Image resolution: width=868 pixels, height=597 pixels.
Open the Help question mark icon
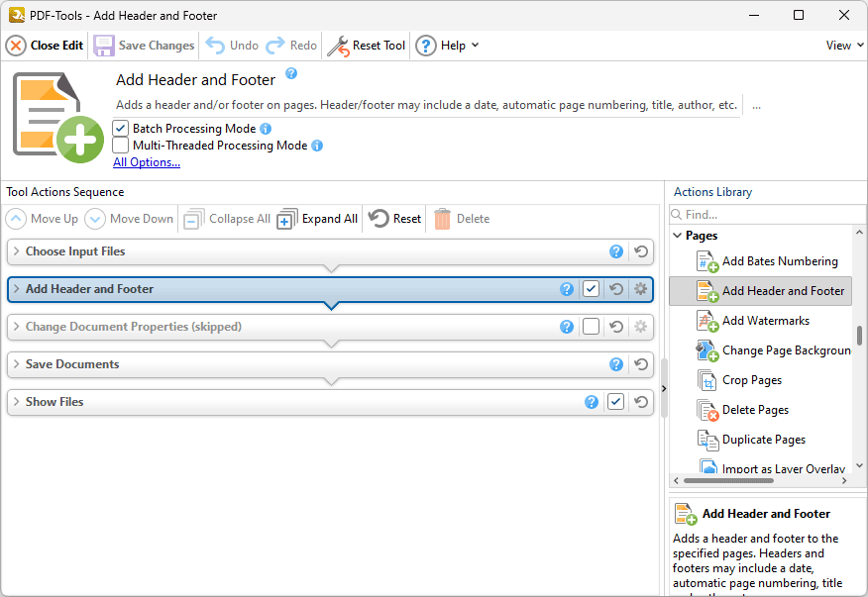[426, 46]
